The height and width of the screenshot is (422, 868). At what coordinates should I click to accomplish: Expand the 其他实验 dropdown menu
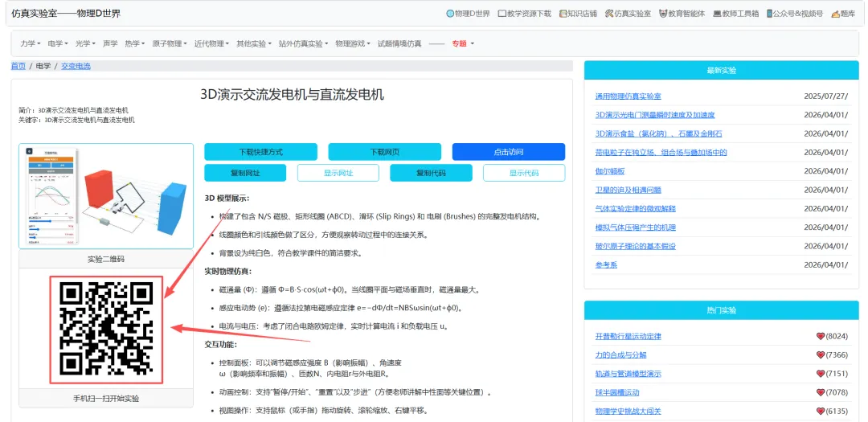tap(253, 43)
